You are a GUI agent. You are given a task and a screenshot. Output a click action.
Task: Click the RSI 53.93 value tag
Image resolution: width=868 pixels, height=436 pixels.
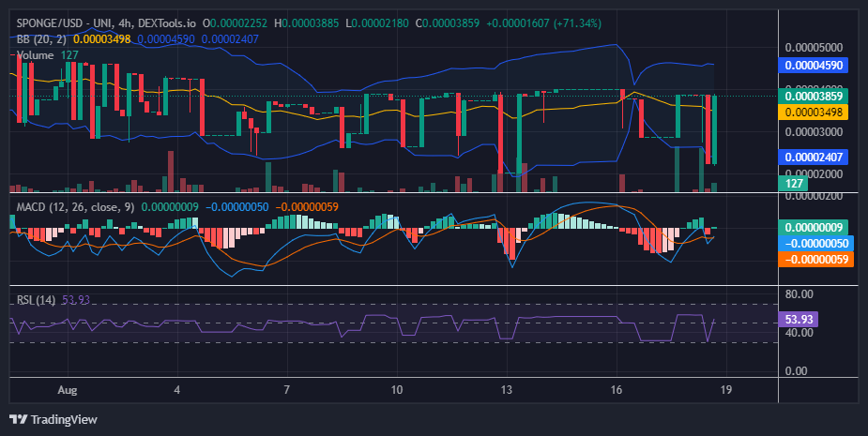pos(799,319)
